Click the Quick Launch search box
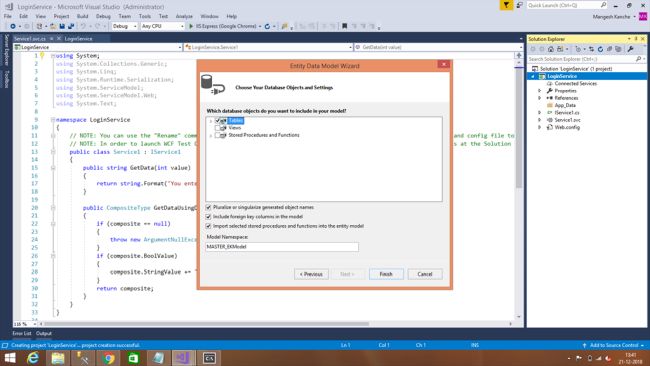The width and height of the screenshot is (650, 366). click(567, 5)
